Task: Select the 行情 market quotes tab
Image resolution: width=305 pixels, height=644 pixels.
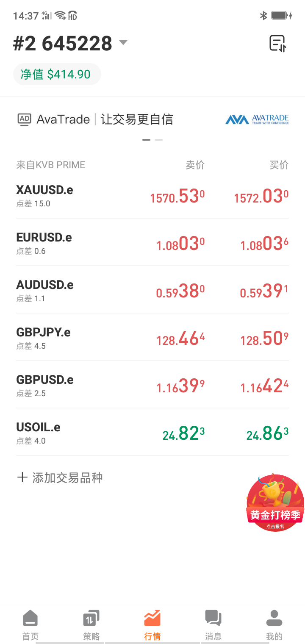Action: coord(152,625)
